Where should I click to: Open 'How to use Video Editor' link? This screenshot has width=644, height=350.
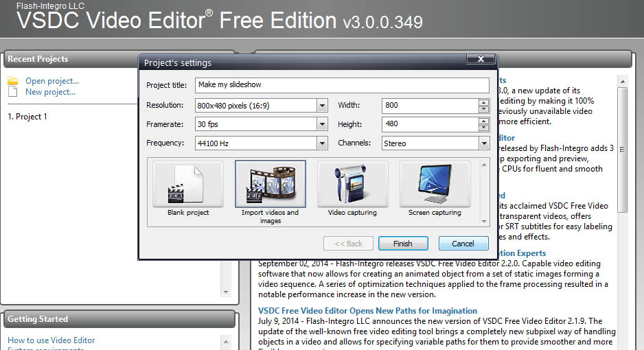pyautogui.click(x=51, y=340)
